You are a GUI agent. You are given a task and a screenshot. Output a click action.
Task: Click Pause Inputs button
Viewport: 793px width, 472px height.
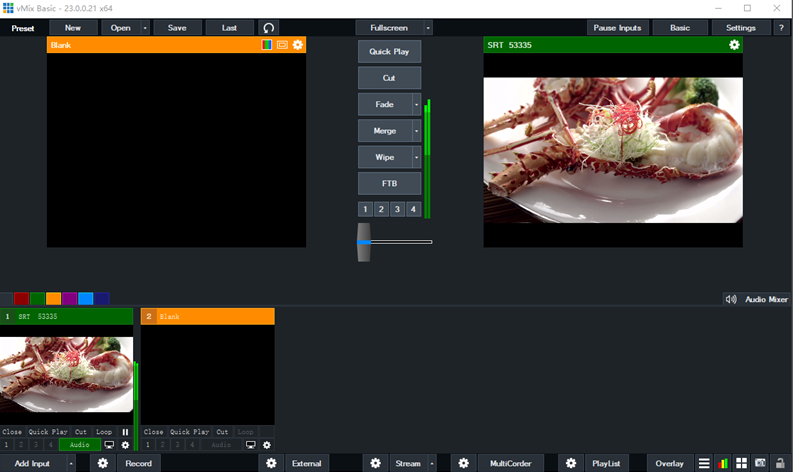(617, 28)
